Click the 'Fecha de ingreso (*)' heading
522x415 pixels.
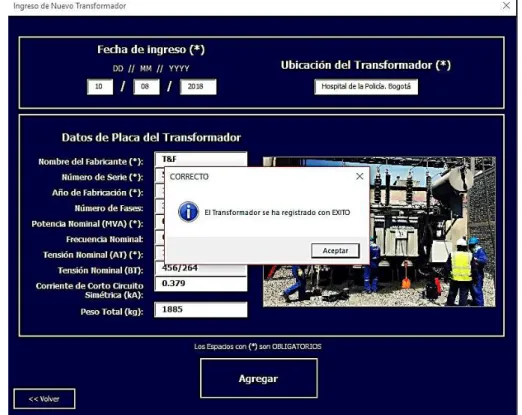[x=151, y=49]
